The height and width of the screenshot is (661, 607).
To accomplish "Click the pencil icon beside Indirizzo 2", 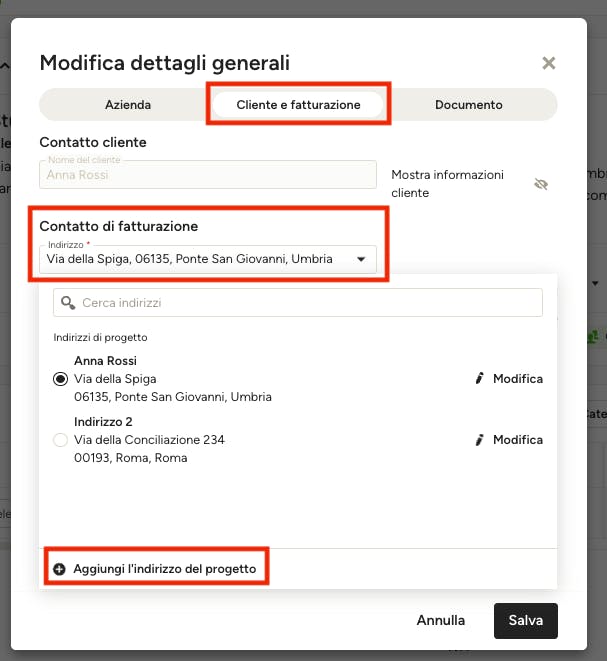I will point(480,440).
